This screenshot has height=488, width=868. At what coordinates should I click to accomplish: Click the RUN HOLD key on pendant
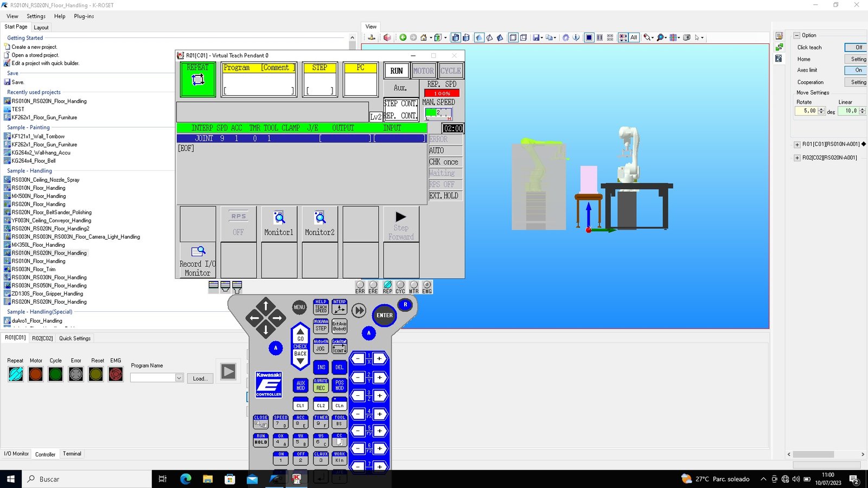(261, 440)
